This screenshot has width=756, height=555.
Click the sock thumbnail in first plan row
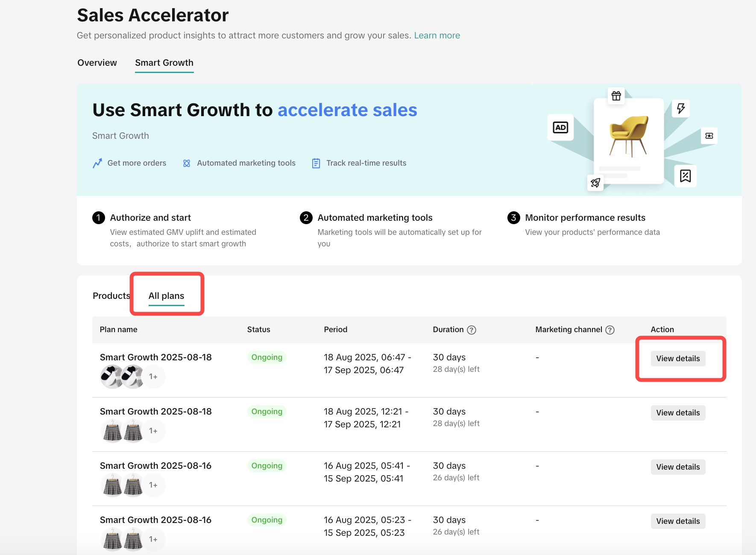point(112,377)
